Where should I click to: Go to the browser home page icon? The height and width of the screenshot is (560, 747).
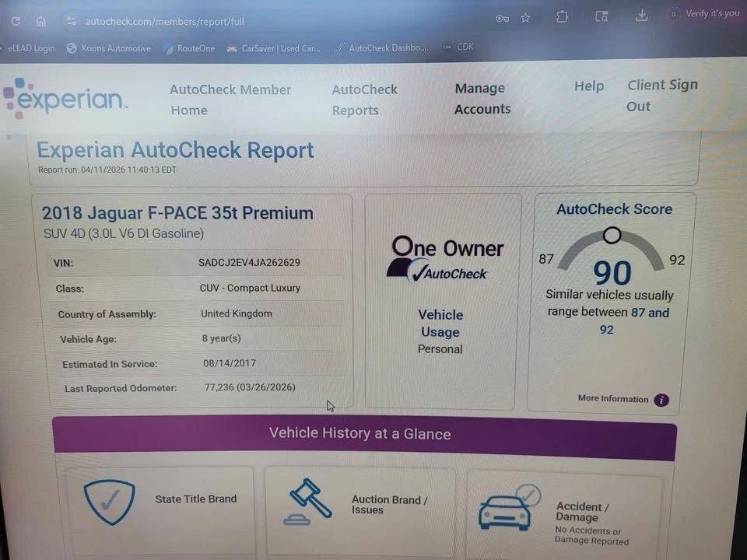[41, 21]
